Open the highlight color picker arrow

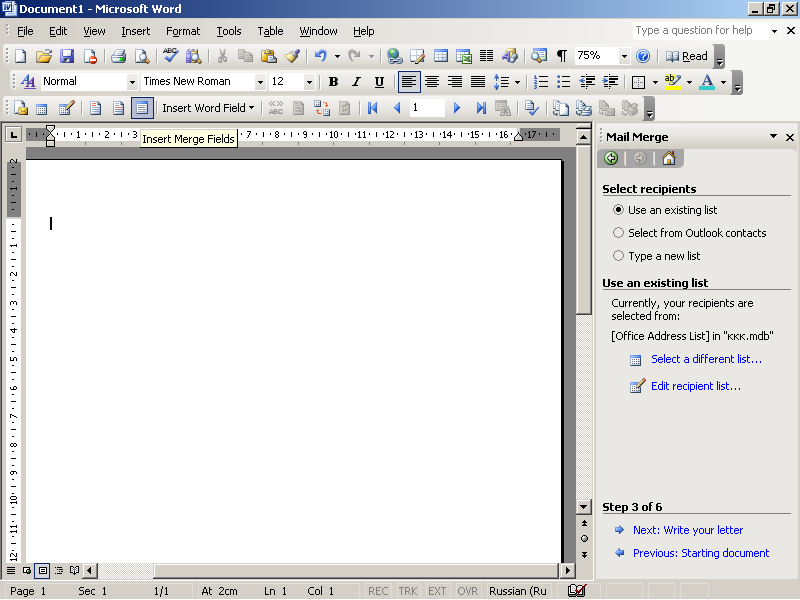pos(689,82)
